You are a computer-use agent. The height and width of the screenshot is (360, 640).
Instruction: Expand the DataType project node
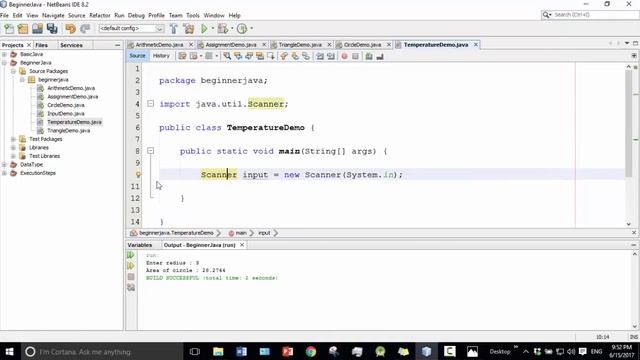[4, 164]
